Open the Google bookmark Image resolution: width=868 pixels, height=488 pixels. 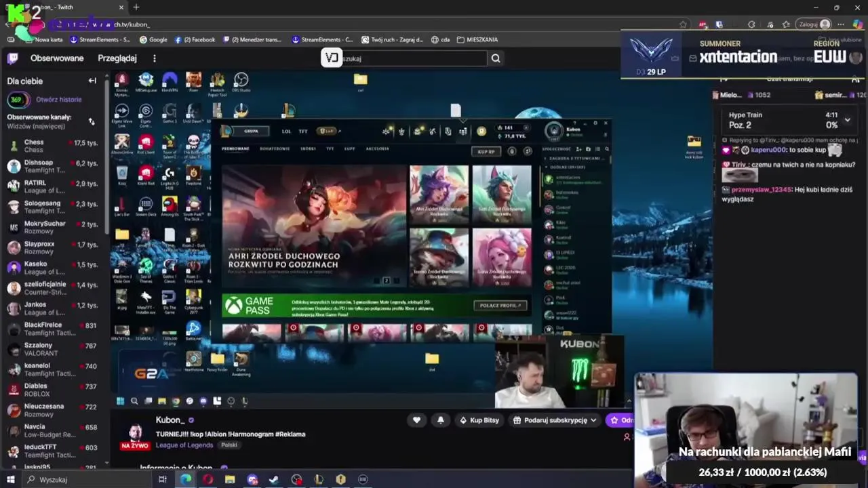[x=153, y=40]
